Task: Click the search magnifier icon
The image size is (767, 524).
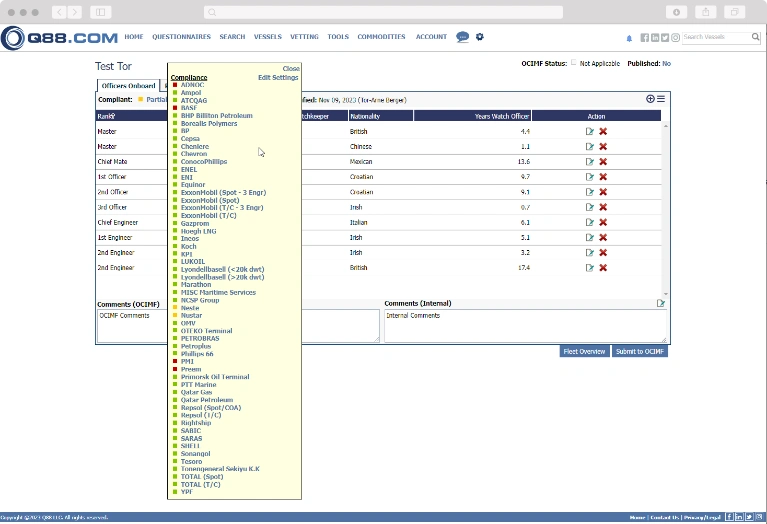Action: 755,37
